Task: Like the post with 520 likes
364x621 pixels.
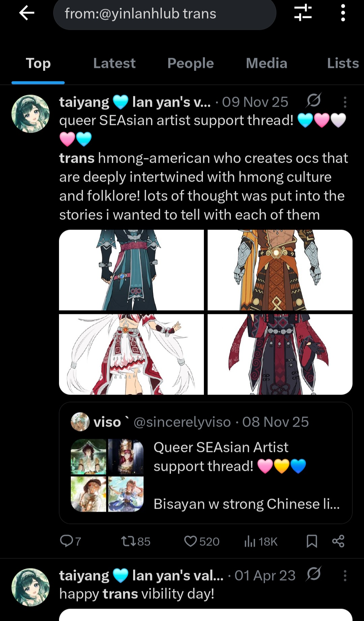Action: point(202,541)
